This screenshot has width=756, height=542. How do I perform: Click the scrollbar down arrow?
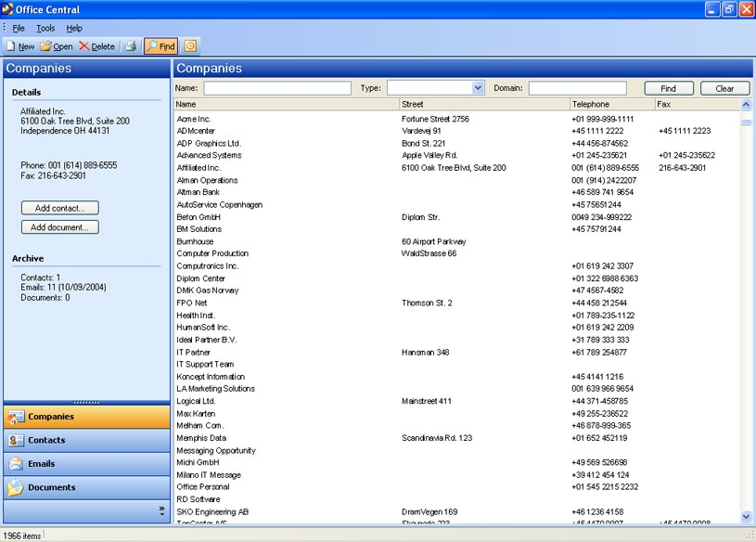point(746,516)
